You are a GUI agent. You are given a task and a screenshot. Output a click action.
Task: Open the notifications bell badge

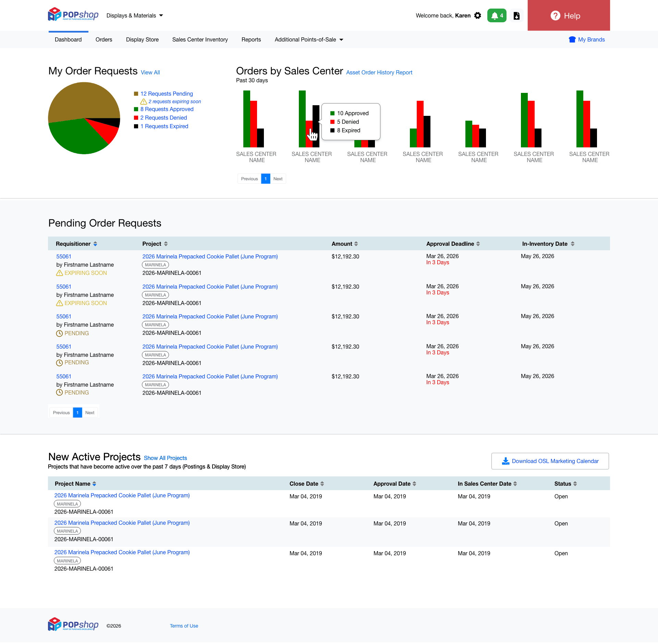(x=497, y=15)
